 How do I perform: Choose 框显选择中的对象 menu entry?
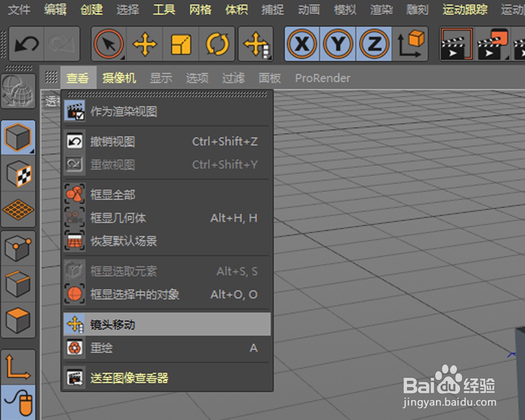tap(167, 294)
